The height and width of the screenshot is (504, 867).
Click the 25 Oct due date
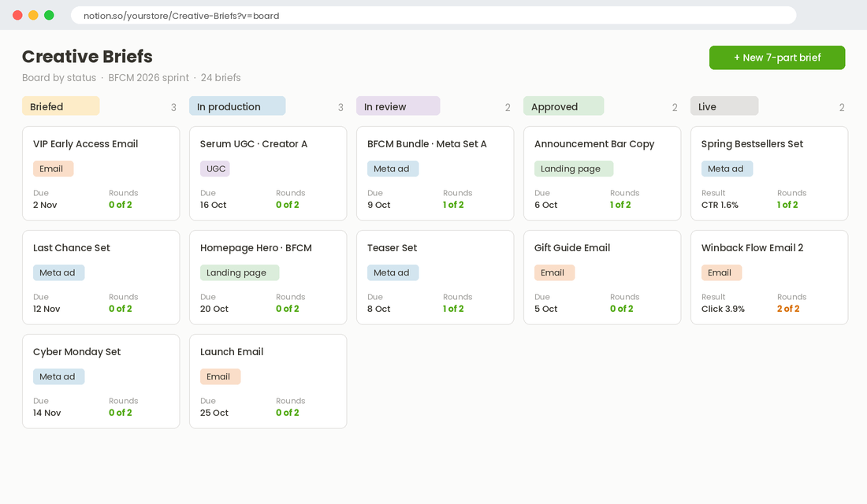[214, 413]
